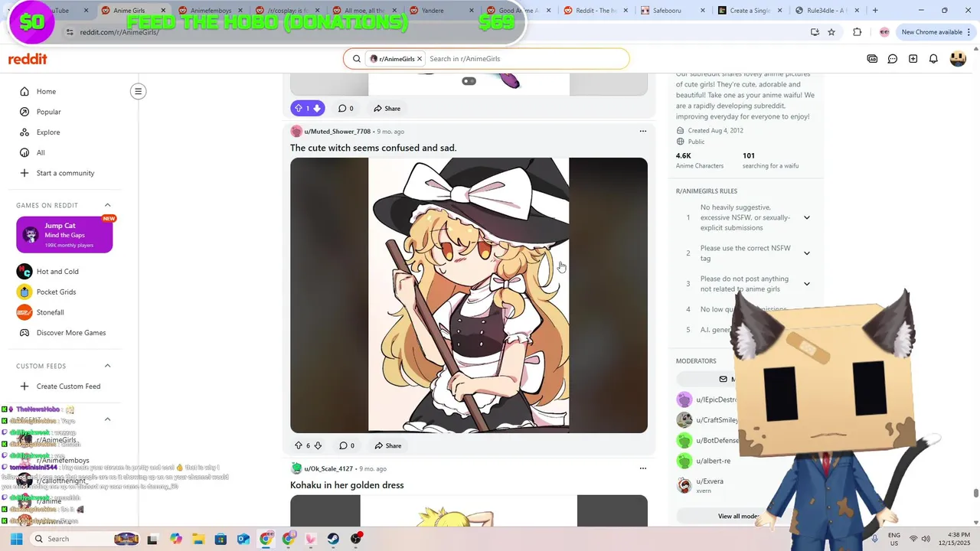980x551 pixels.
Task: Collapse the navigation sidebar button
Action: 138,91
